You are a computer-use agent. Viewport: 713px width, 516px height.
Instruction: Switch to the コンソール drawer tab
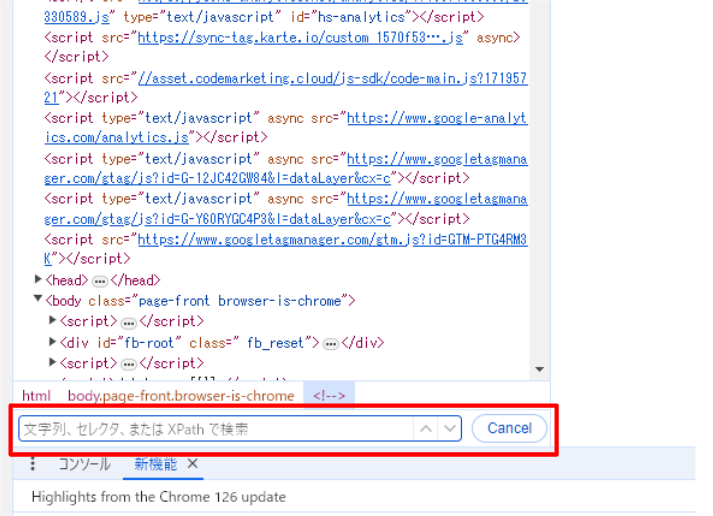click(x=85, y=464)
